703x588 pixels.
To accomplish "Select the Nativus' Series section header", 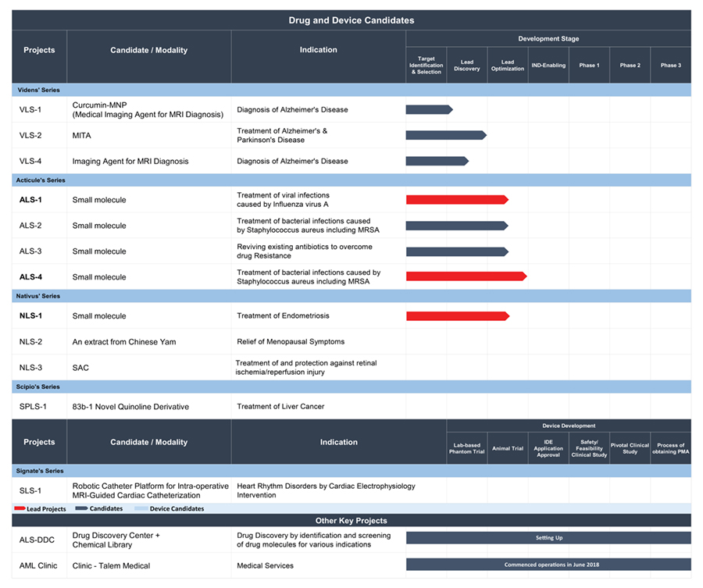I will click(39, 297).
